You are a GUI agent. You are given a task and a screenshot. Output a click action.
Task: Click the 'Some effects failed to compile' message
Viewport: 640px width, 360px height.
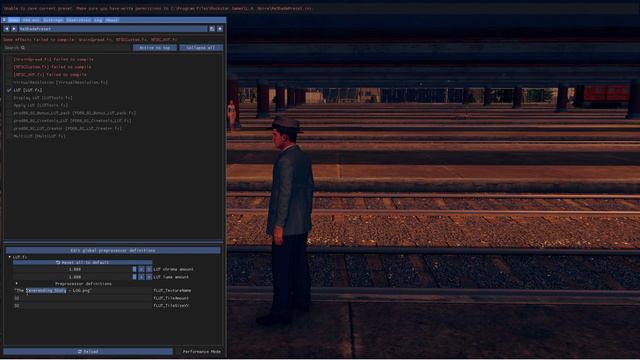tap(91, 40)
